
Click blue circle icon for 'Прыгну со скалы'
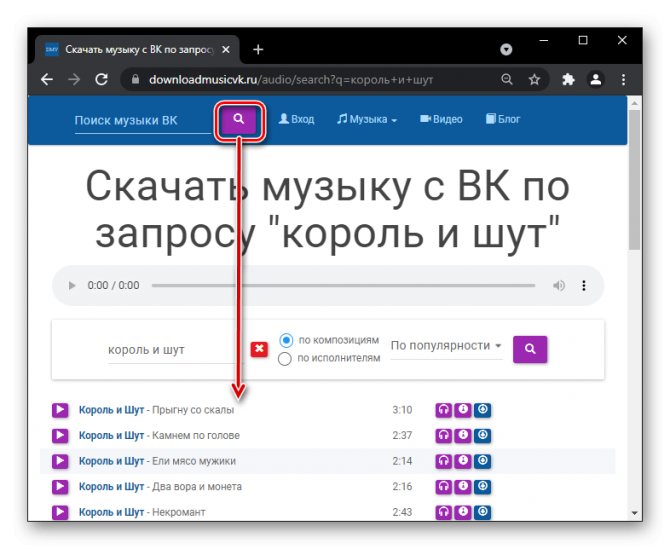(482, 410)
